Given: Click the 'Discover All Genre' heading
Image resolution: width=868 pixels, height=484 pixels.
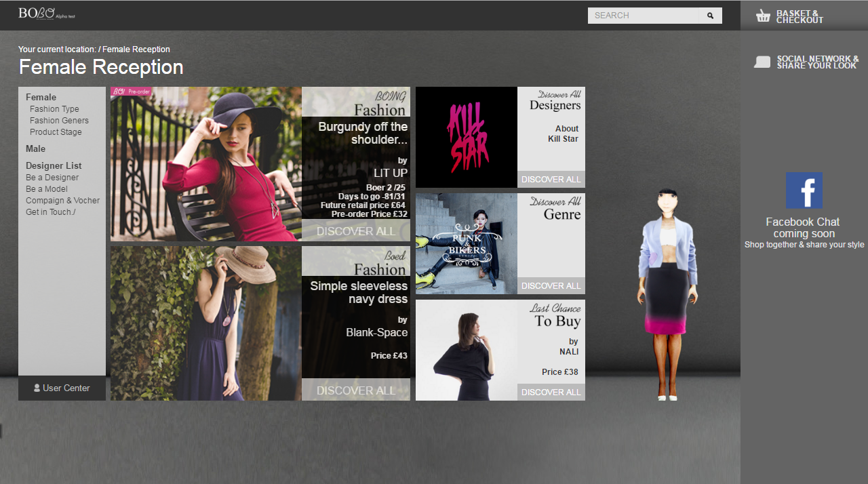Looking at the screenshot, I should (555, 209).
